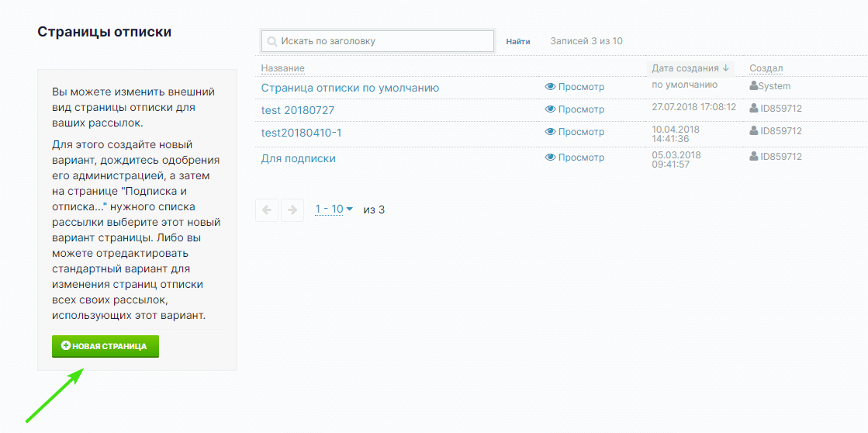This screenshot has width=868, height=433.
Task: Click date 27.07.2018 17:08:12
Action: coord(694,106)
